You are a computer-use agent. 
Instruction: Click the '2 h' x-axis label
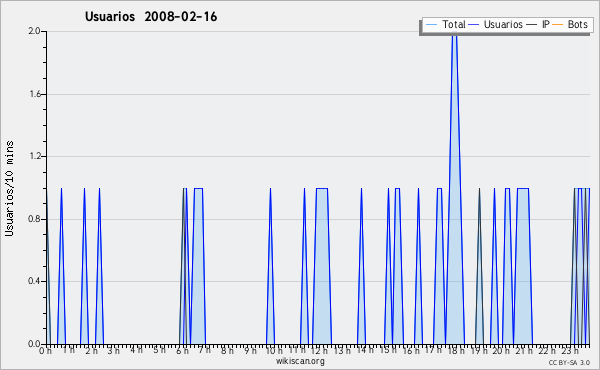[x=91, y=351]
